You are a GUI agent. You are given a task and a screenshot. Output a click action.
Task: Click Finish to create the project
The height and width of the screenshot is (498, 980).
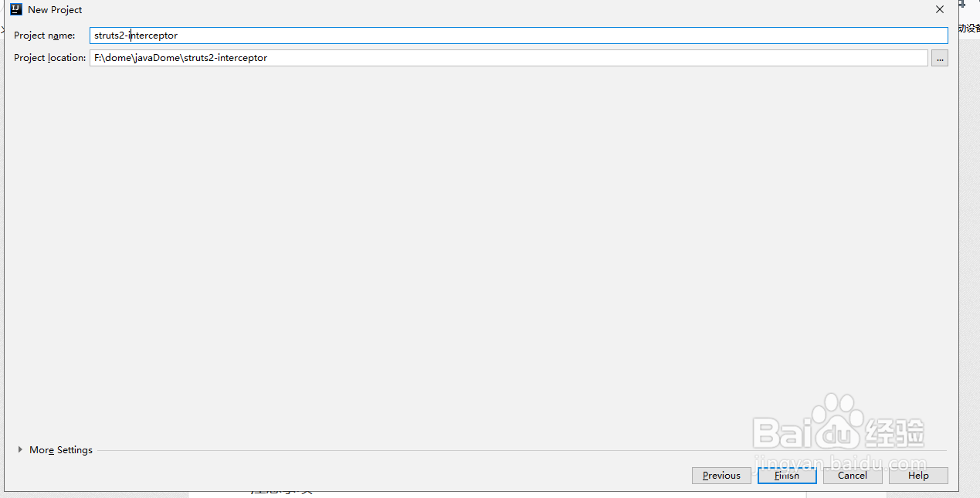[x=787, y=476]
